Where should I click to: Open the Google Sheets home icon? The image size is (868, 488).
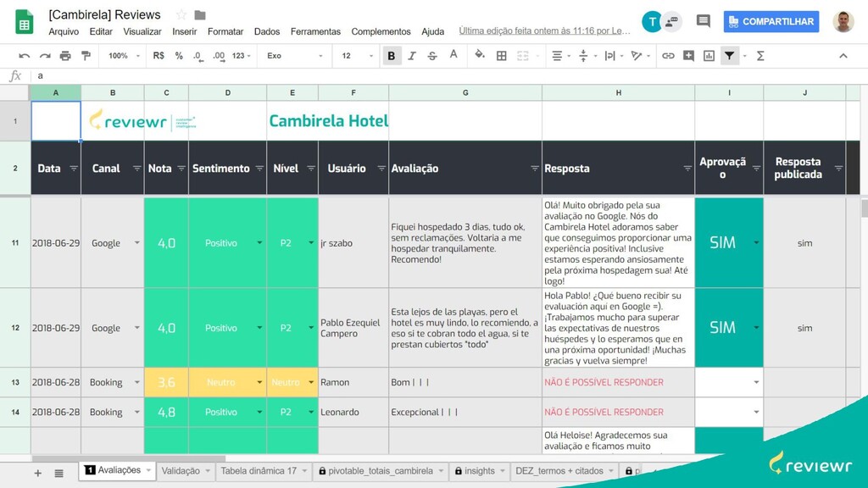click(x=24, y=21)
